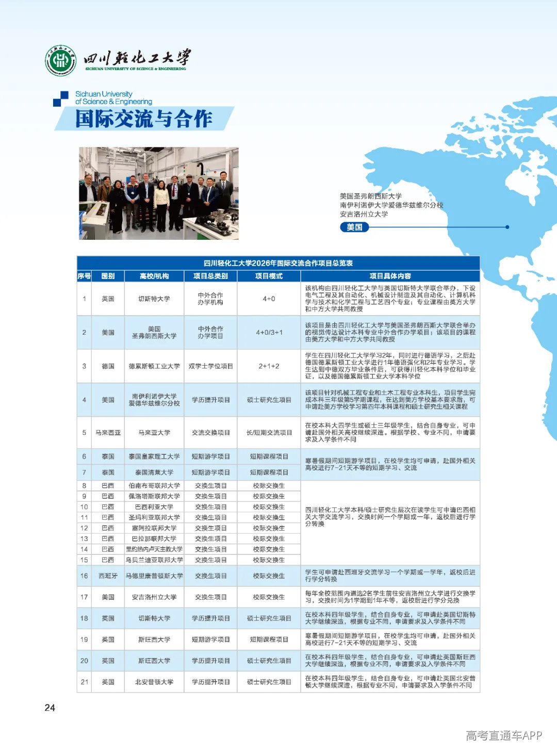Click the 项目模式 column header

(269, 276)
